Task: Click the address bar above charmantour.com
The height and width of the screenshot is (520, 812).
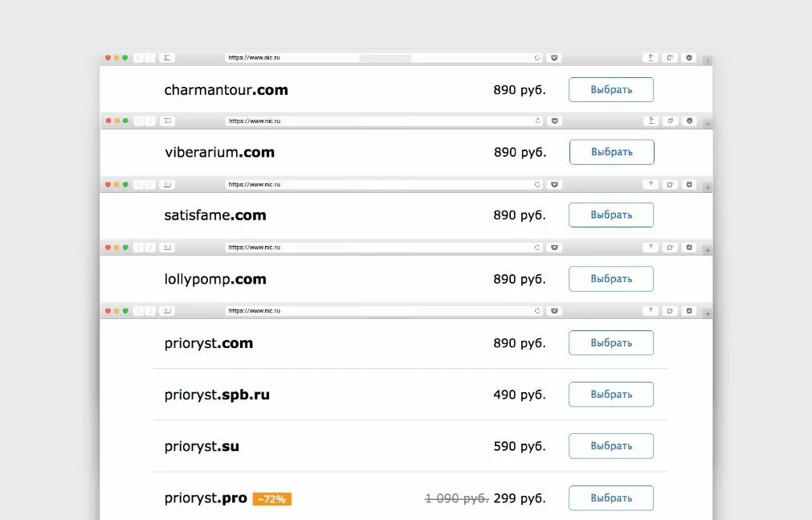Action: [383, 58]
